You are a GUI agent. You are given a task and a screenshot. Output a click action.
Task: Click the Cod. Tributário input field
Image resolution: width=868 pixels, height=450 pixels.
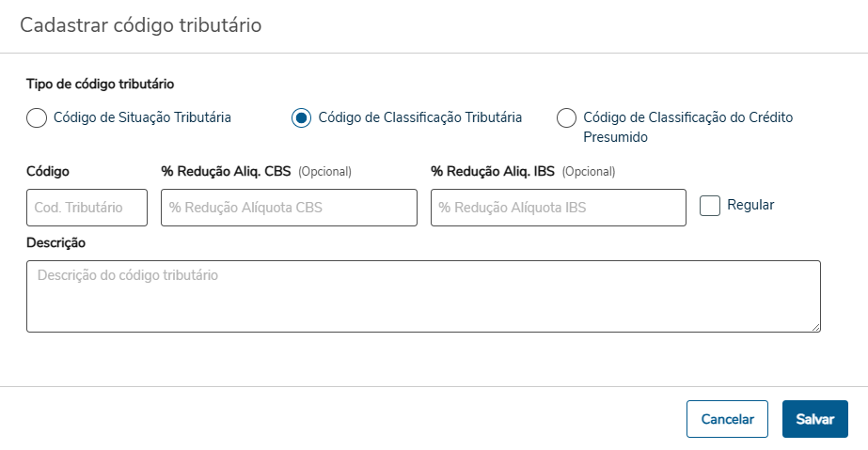[87, 208]
